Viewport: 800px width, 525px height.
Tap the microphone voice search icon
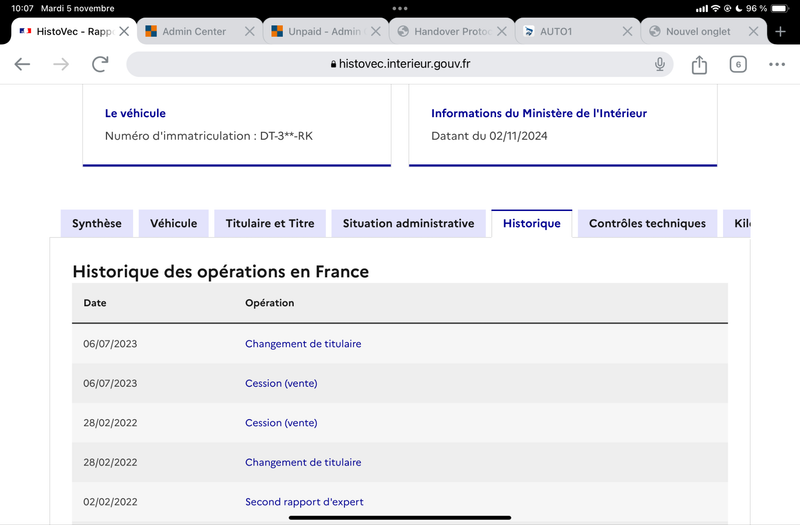(660, 64)
